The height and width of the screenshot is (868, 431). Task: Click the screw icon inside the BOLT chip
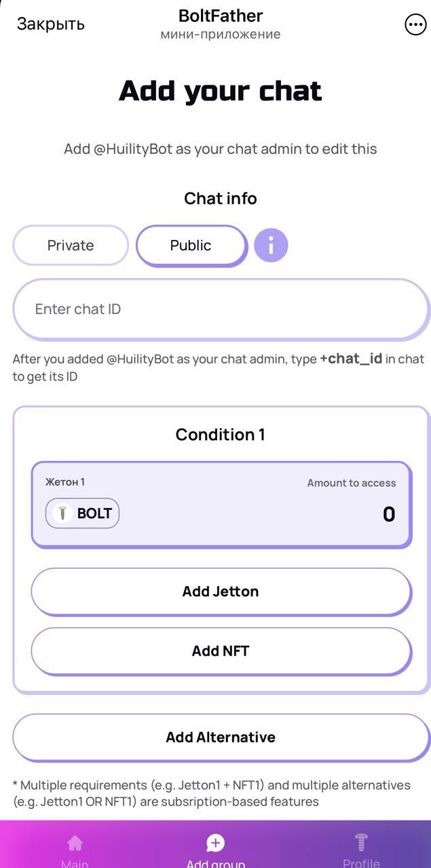62,513
